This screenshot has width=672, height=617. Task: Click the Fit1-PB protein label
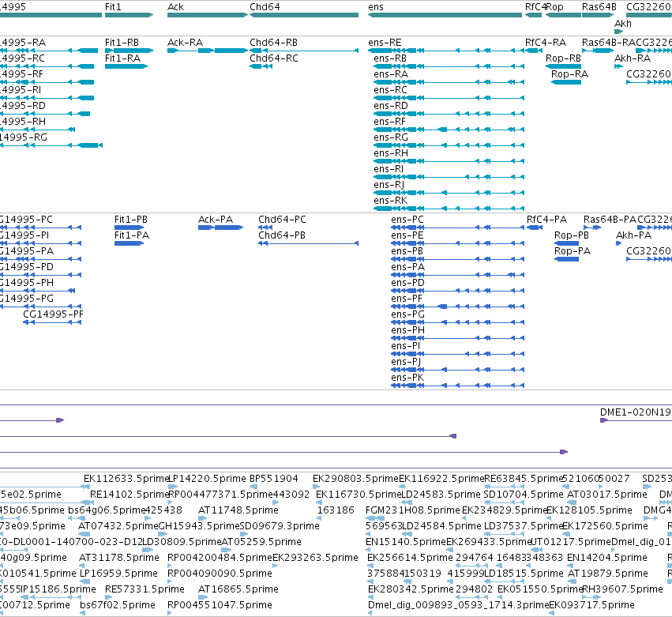click(131, 220)
